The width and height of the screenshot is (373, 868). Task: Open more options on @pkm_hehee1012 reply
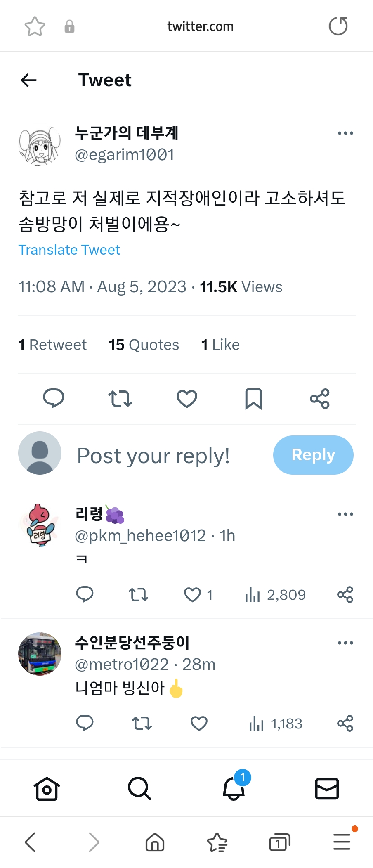point(345,514)
